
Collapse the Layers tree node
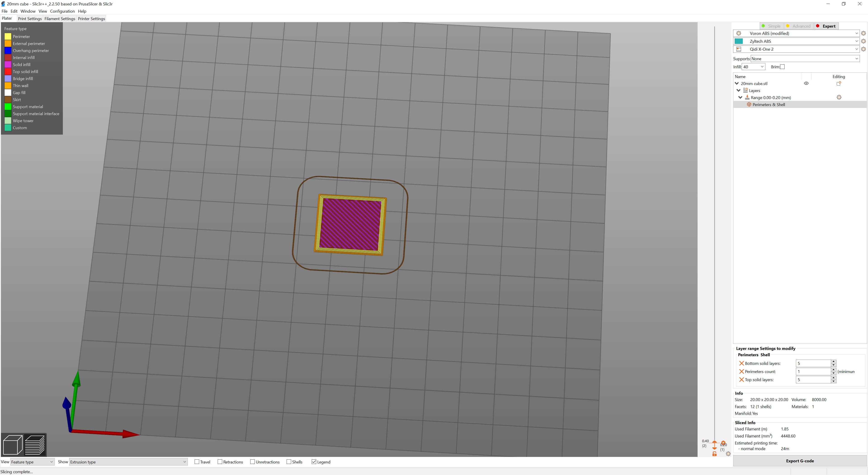pyautogui.click(x=739, y=90)
